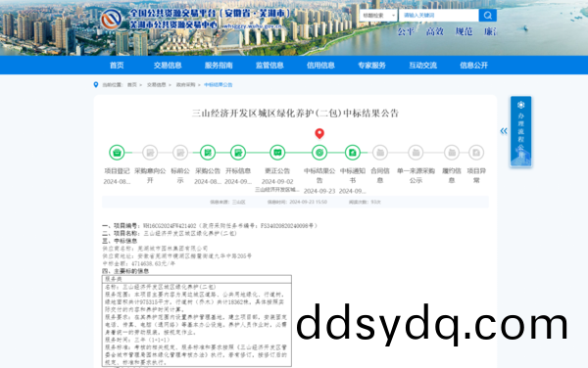The height and width of the screenshot is (368, 588).
Task: Click the blue search magnifier button
Action: [x=487, y=16]
